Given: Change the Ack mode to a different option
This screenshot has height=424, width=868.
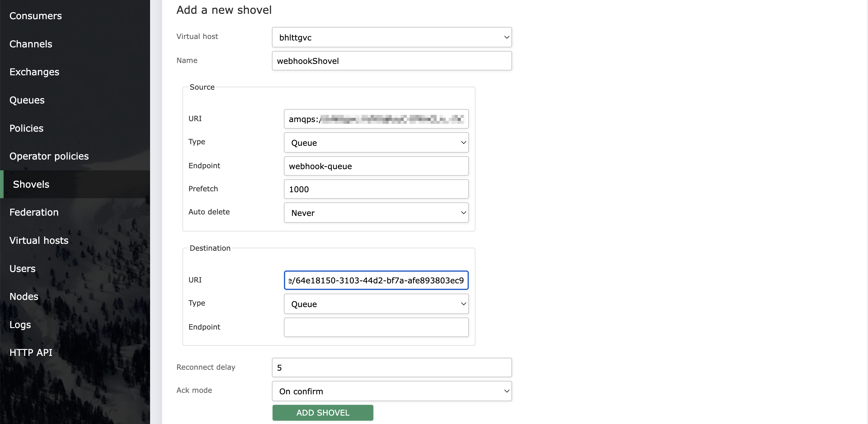Looking at the screenshot, I should point(392,391).
